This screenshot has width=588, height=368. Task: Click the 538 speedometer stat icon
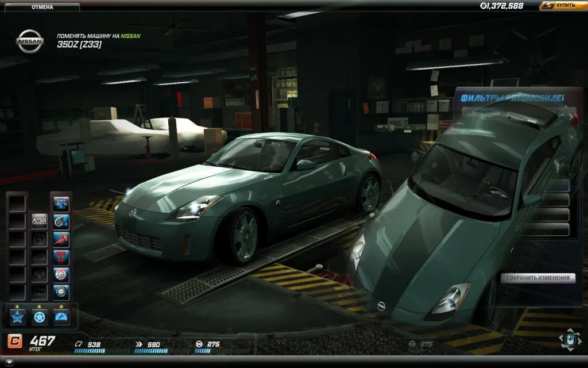click(x=78, y=344)
